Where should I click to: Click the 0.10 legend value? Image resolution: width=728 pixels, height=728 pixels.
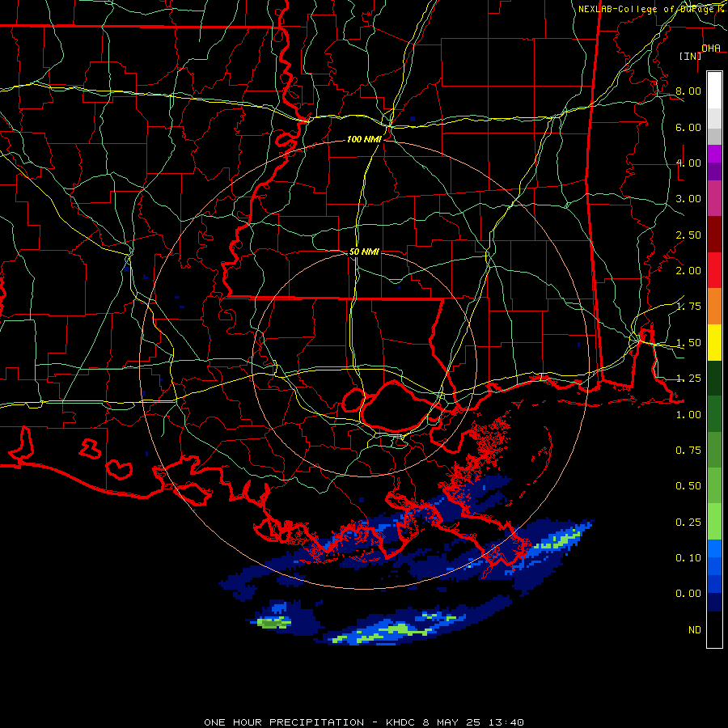coord(688,558)
